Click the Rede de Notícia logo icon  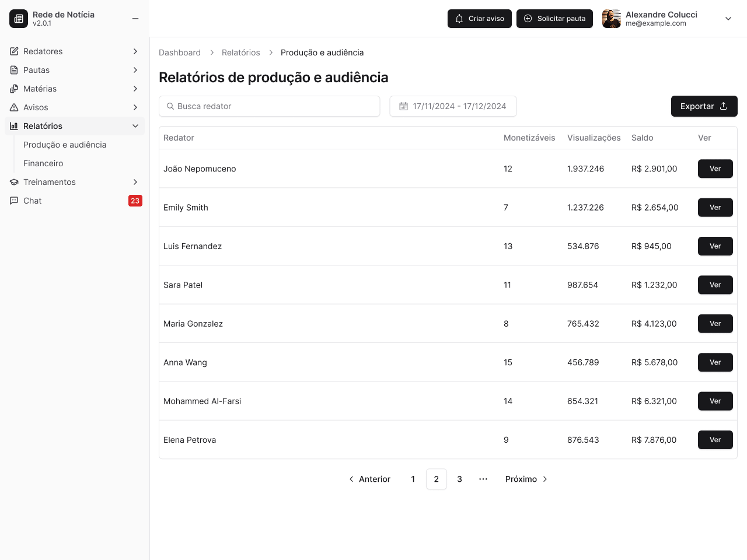pos(18,18)
